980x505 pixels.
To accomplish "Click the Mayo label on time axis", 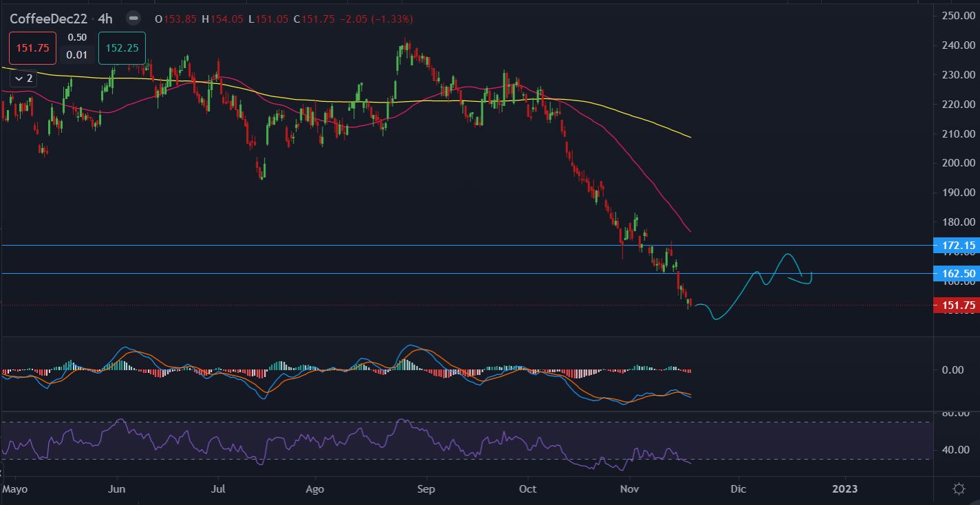I will click(x=15, y=489).
